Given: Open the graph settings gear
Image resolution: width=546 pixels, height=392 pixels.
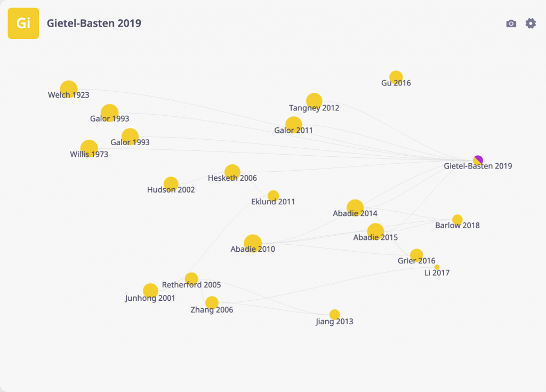Looking at the screenshot, I should point(531,23).
